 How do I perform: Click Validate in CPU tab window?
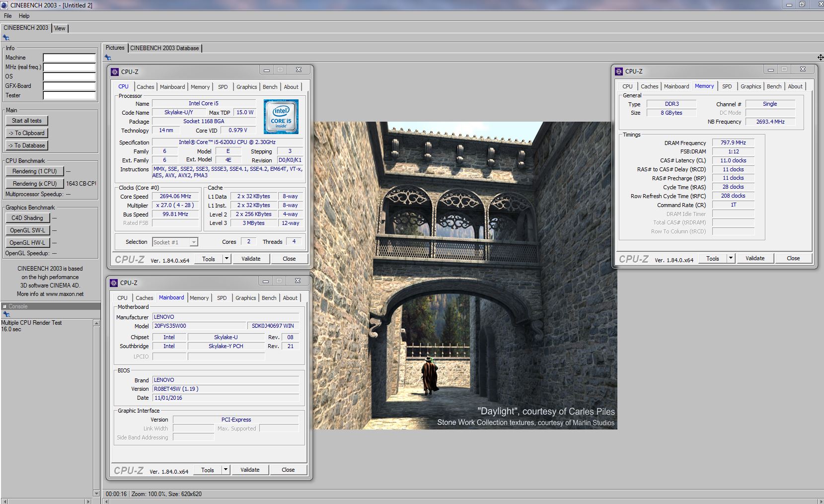point(251,259)
